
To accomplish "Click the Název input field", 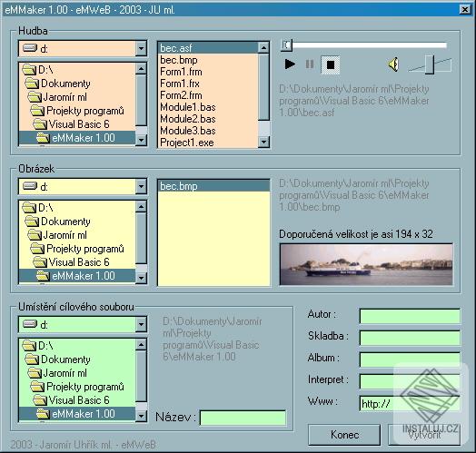I will (243, 419).
